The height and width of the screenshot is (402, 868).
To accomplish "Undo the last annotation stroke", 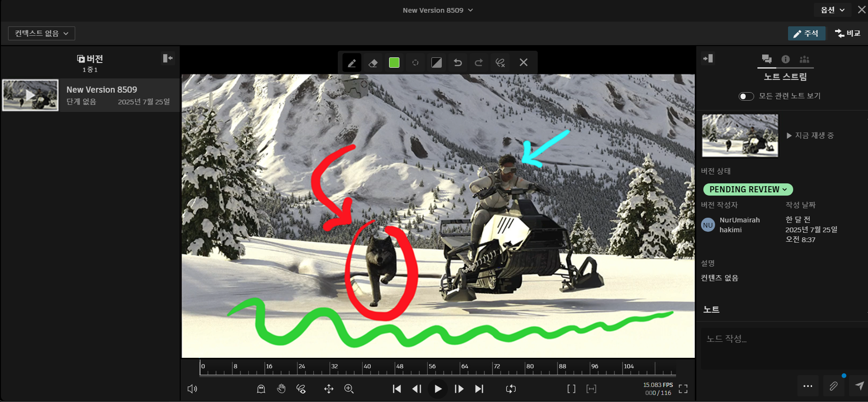I will 458,63.
